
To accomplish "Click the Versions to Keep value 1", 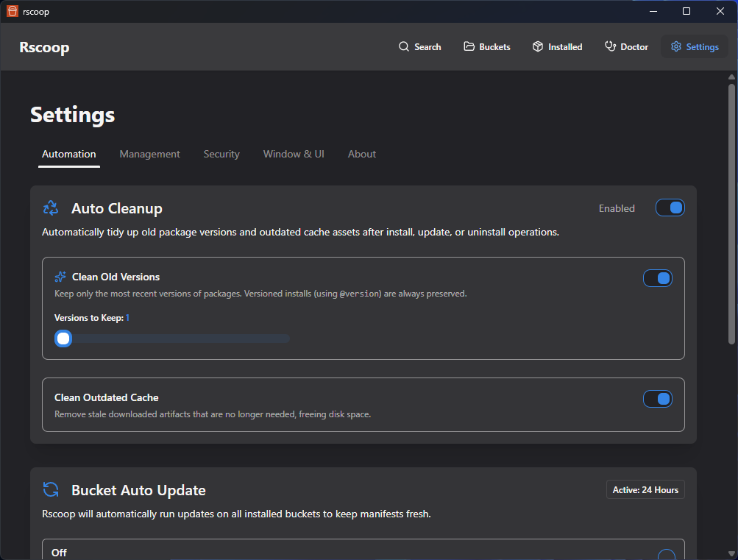I will pyautogui.click(x=127, y=318).
